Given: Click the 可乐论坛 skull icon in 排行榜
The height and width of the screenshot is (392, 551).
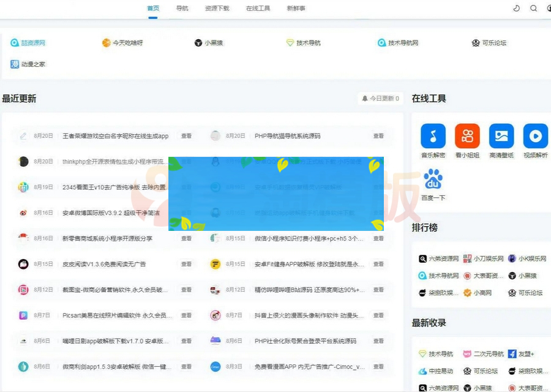Looking at the screenshot, I should [512, 293].
